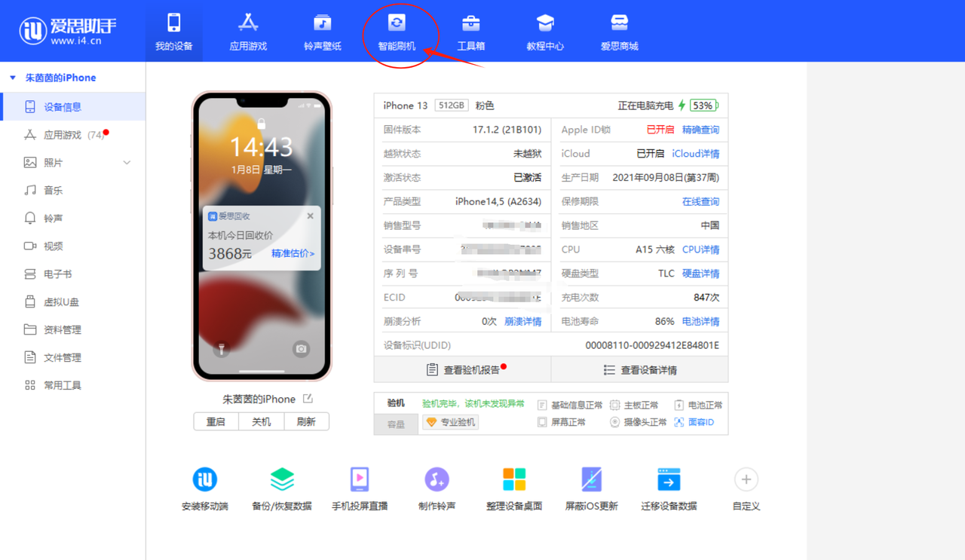Click 查看验机报告 button
This screenshot has width=965, height=560.
(463, 370)
